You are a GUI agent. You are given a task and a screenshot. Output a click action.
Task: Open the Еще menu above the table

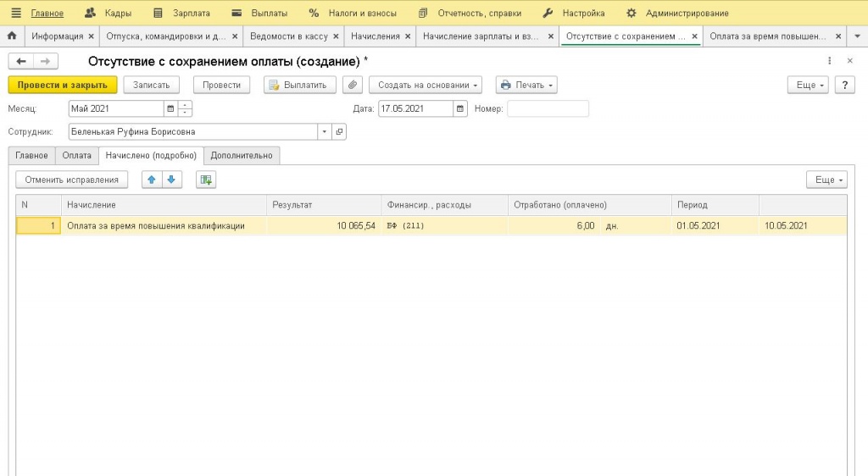826,180
